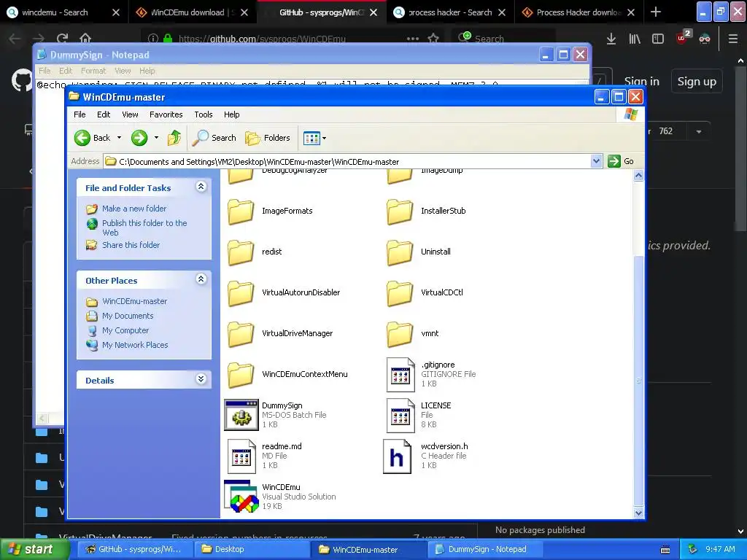
Task: Open the Explorer Edit menu
Action: pyautogui.click(x=104, y=114)
